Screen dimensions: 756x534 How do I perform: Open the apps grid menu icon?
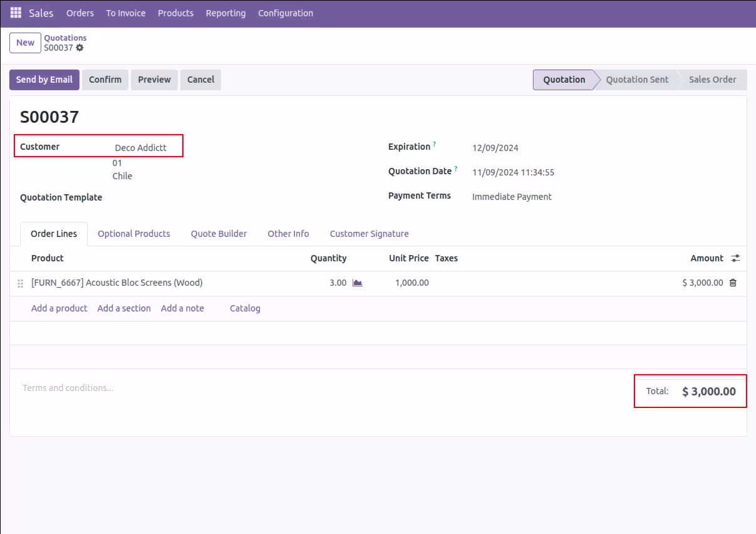click(x=16, y=13)
